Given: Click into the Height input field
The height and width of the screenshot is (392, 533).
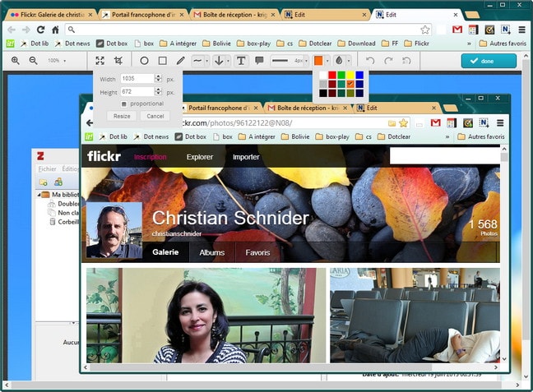Looking at the screenshot, I should click(137, 92).
